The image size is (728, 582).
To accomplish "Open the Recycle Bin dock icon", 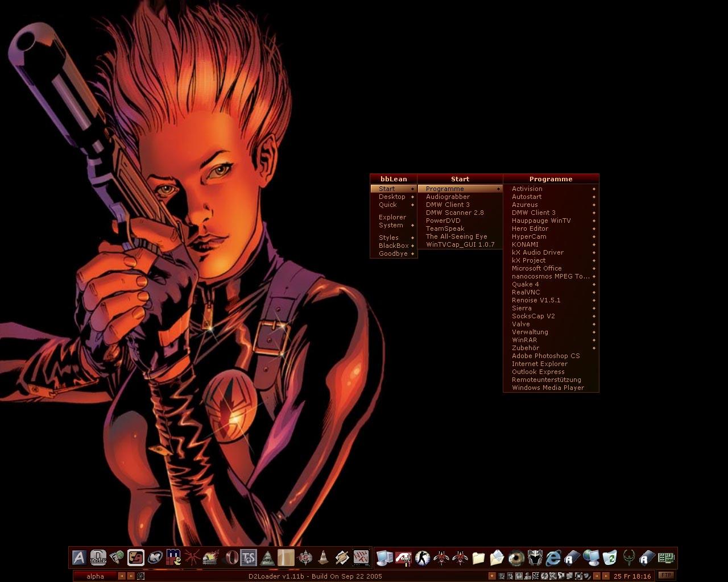I will tap(610, 558).
